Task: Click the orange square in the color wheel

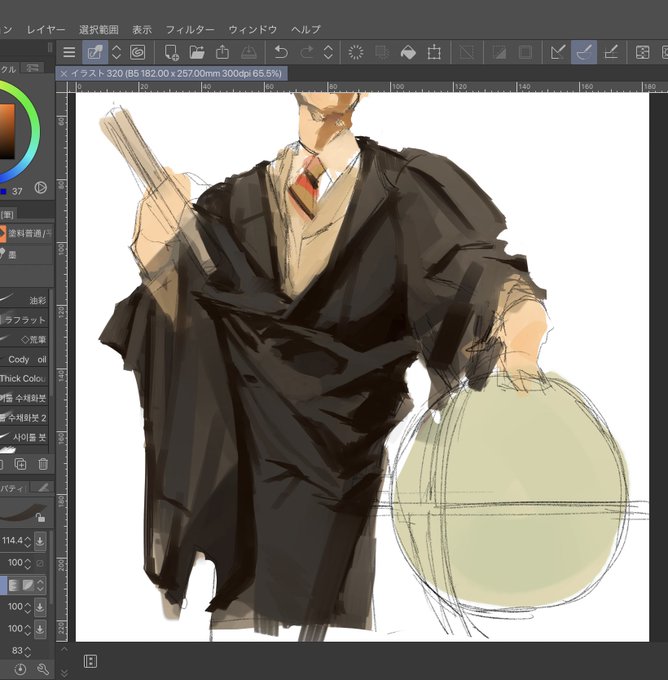Action: [x=7, y=132]
